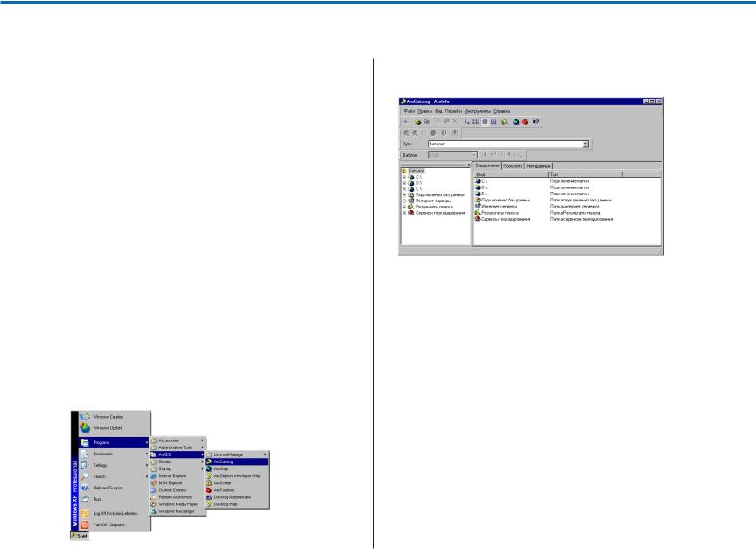Expand the E:\ node in catalog tree
The height and width of the screenshot is (549, 756).
point(404,188)
